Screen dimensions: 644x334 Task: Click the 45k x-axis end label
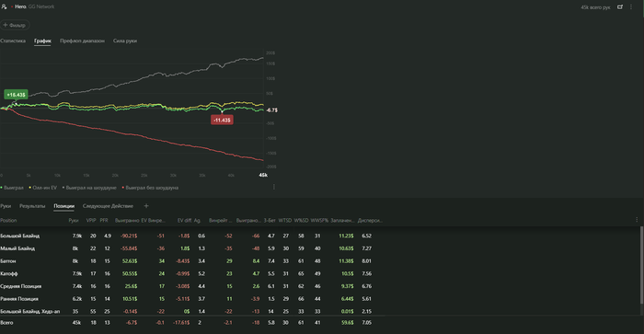(263, 175)
